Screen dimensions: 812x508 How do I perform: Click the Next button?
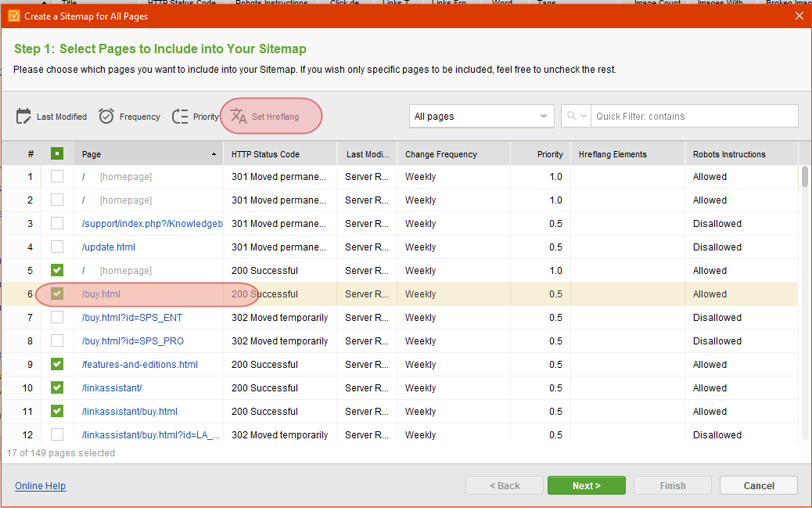pos(586,486)
